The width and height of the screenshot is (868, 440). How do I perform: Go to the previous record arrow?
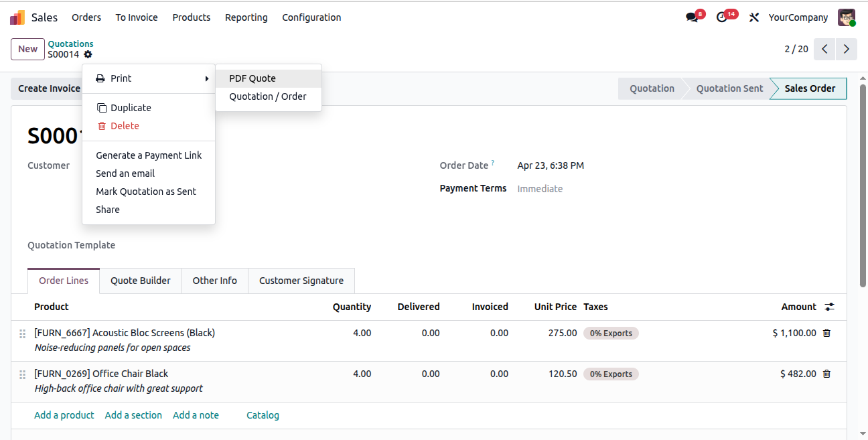click(825, 49)
